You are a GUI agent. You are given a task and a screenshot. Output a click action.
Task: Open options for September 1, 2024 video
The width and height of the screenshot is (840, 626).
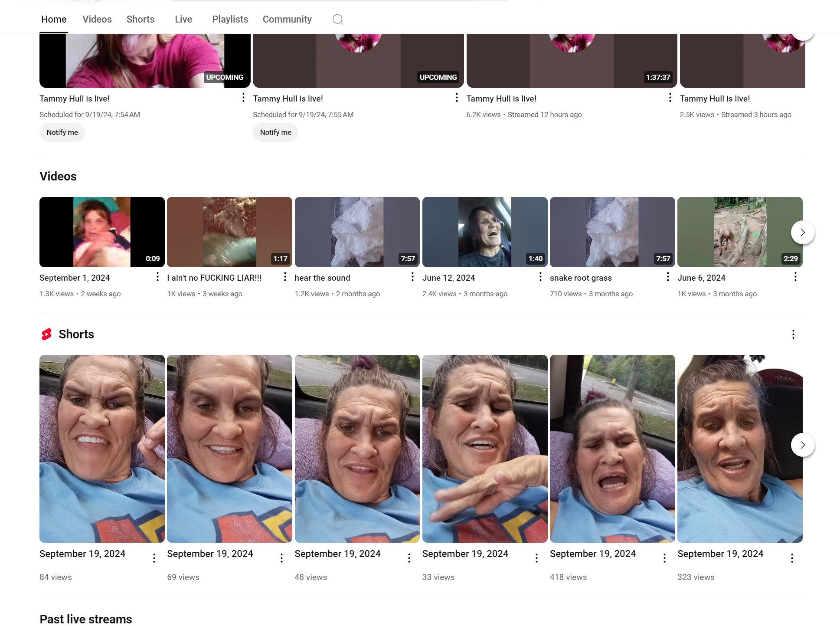click(x=157, y=277)
